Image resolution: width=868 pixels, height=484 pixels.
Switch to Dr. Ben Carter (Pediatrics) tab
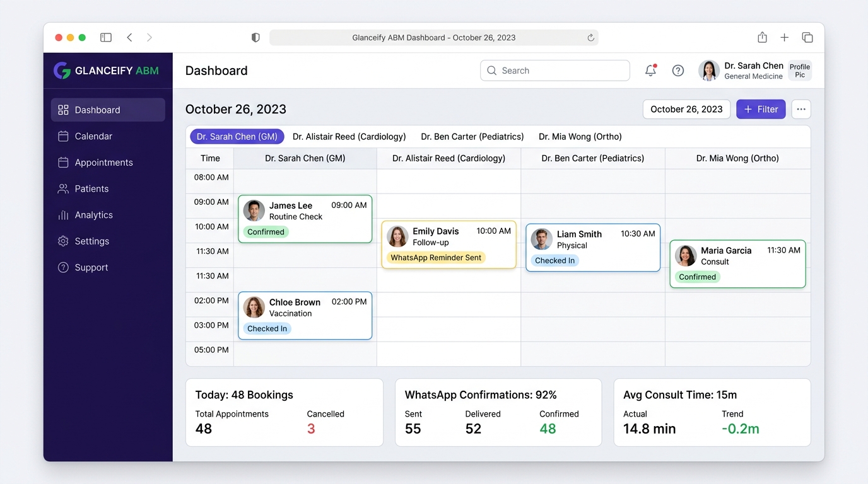[x=472, y=137]
